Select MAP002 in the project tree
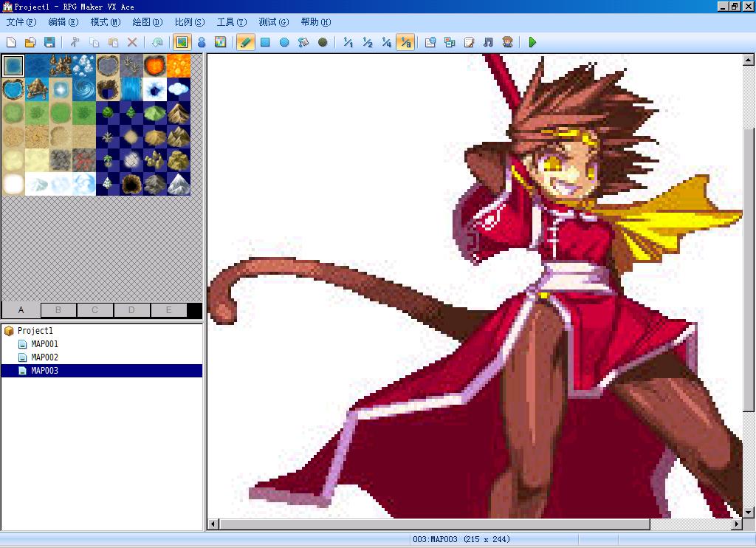This screenshot has height=548, width=756. click(x=44, y=357)
